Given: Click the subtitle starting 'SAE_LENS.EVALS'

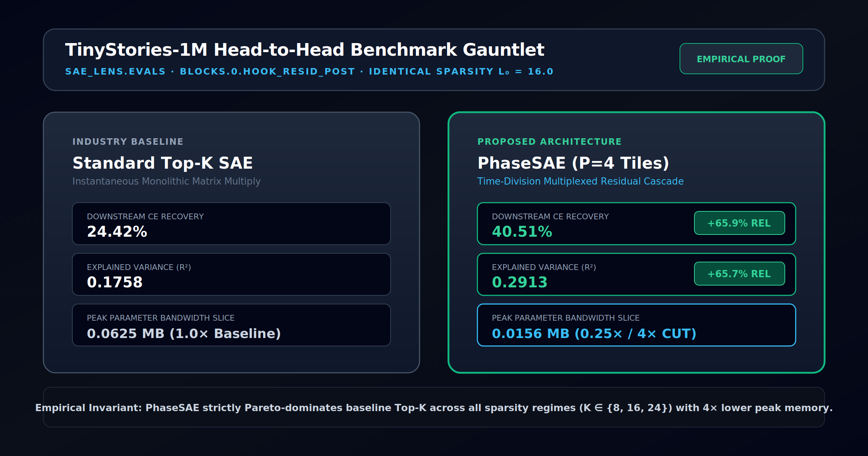Looking at the screenshot, I should pos(309,71).
